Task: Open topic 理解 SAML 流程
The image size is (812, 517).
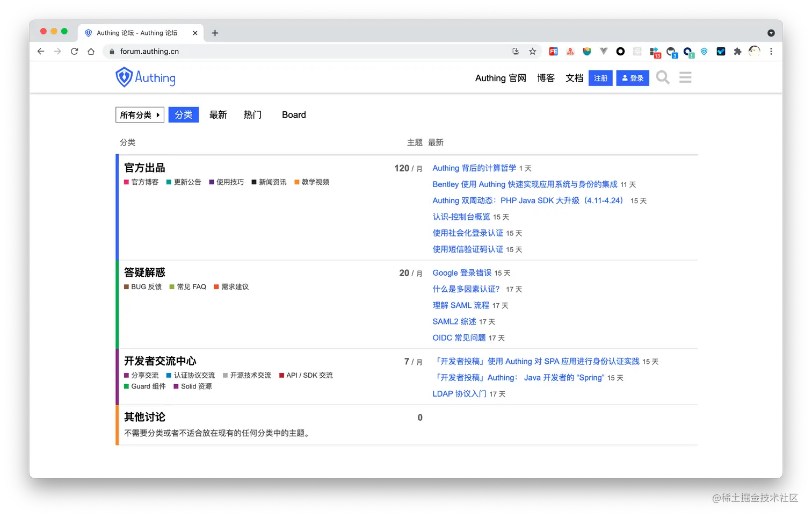Action: point(461,305)
